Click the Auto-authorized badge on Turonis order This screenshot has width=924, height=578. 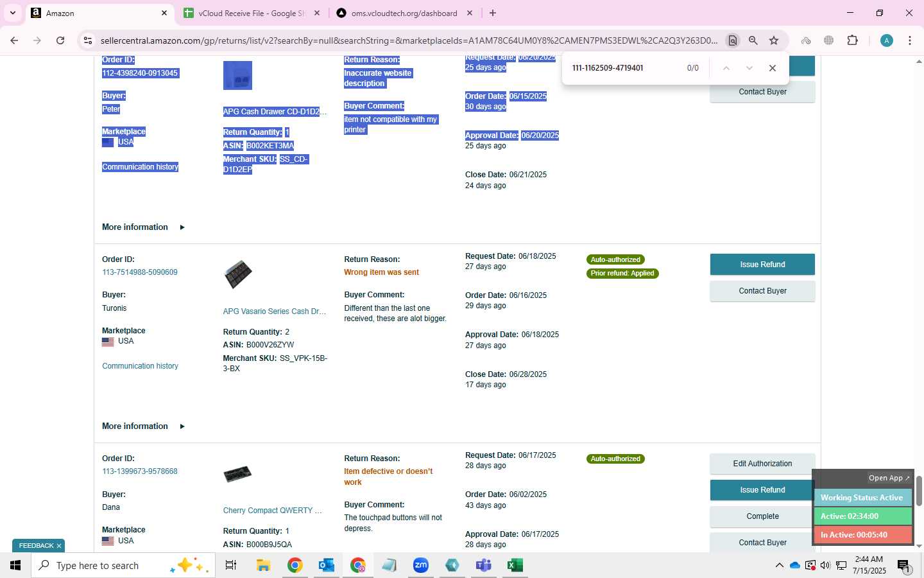(x=615, y=259)
